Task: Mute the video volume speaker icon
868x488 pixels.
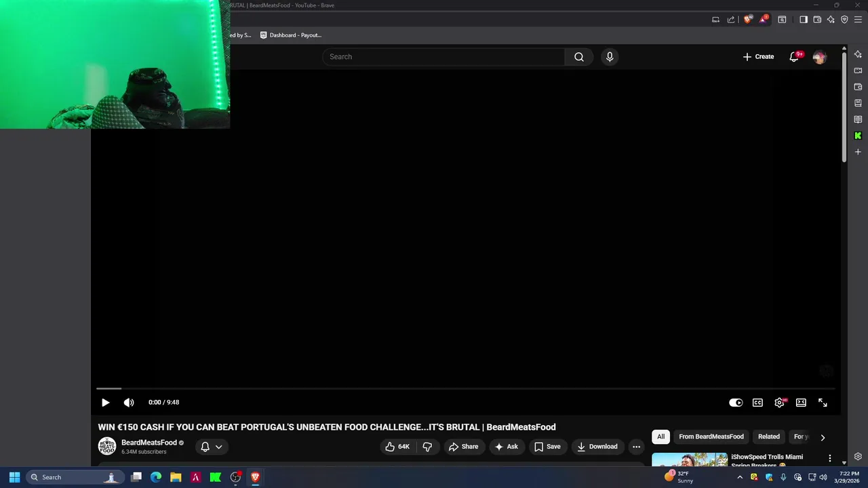Action: point(129,403)
